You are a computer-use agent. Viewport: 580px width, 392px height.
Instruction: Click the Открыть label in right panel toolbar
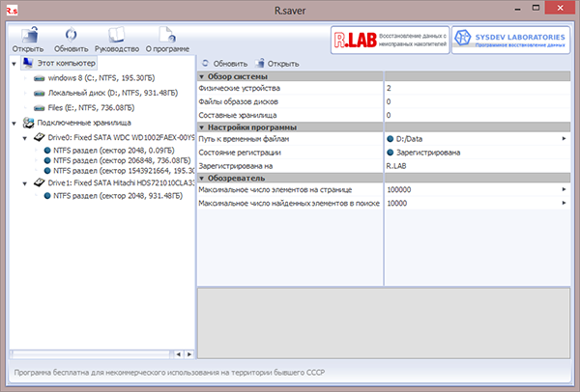point(283,64)
